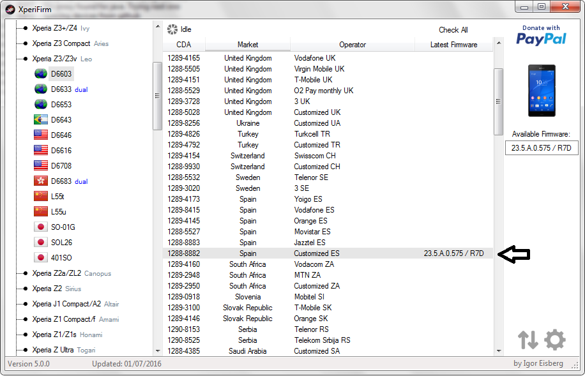Sort by the Operator column header

[x=353, y=45]
